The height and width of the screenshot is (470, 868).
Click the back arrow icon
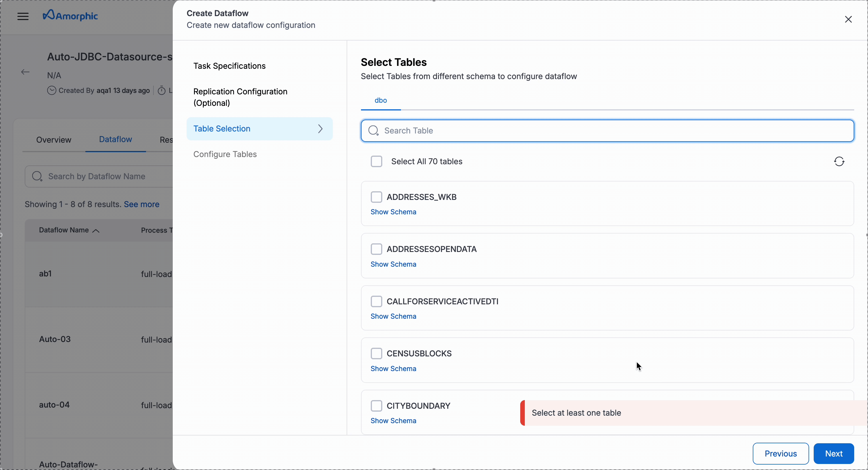(25, 72)
